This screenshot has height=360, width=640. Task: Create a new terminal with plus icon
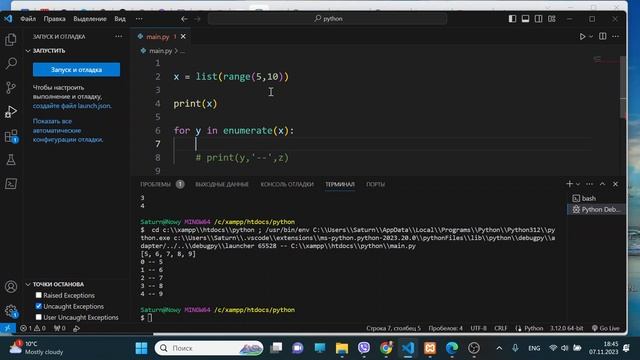coord(569,184)
